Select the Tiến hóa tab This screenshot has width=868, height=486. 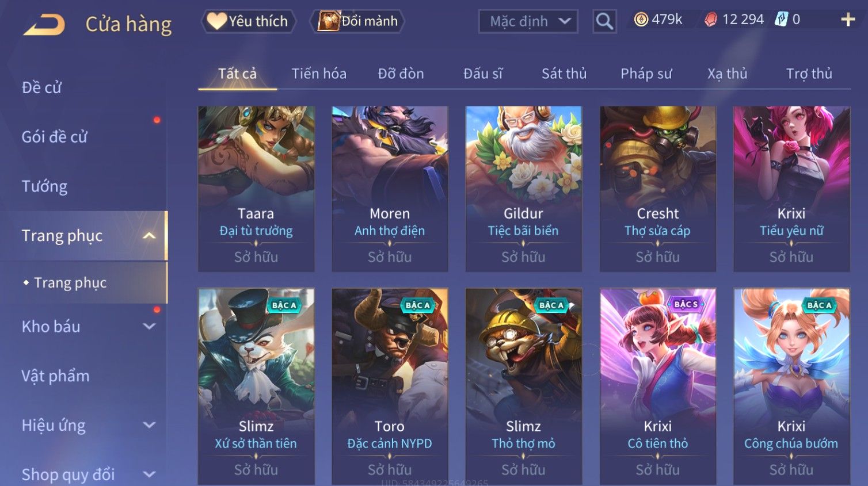[x=319, y=74]
